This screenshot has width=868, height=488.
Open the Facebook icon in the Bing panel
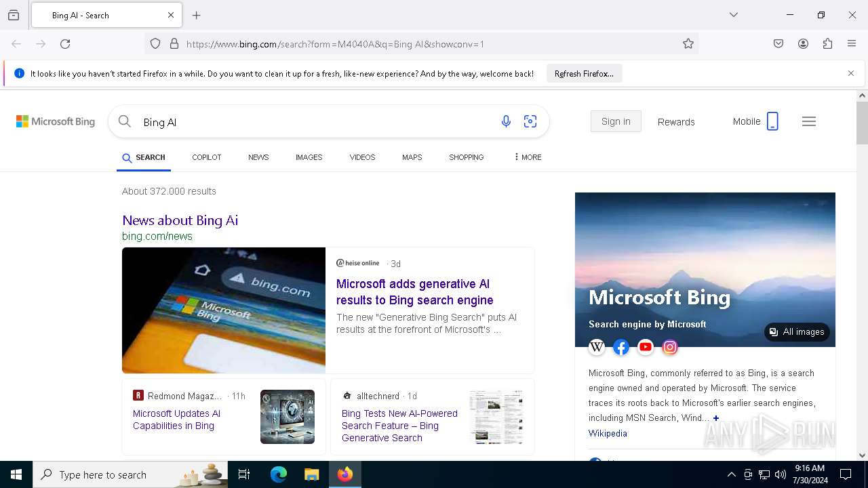click(x=621, y=347)
